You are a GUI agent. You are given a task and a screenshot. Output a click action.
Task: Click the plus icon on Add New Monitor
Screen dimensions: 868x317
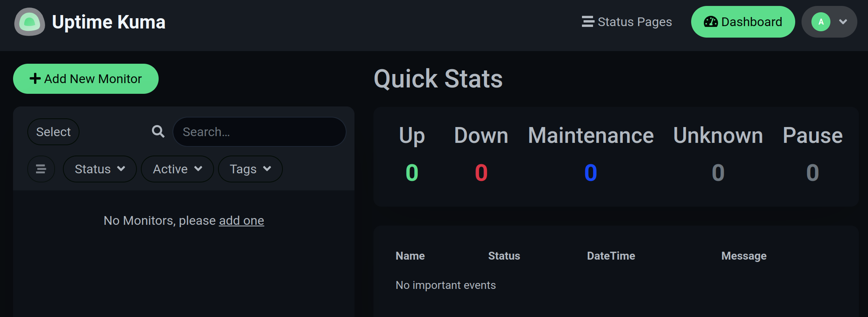(x=35, y=78)
